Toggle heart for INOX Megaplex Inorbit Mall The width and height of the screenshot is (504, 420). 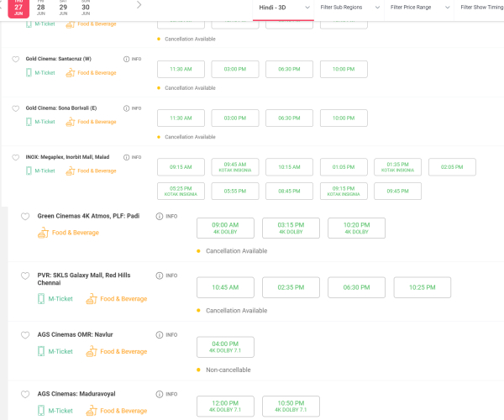(x=15, y=157)
